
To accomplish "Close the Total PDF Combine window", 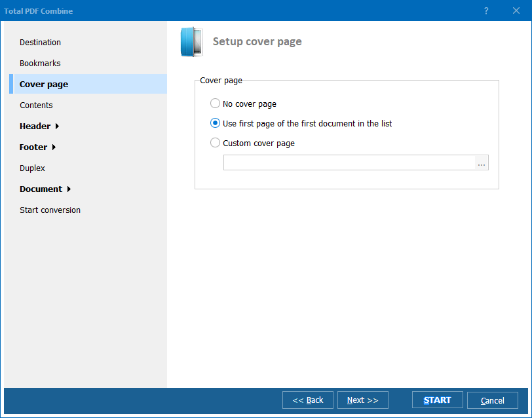I will coord(516,11).
